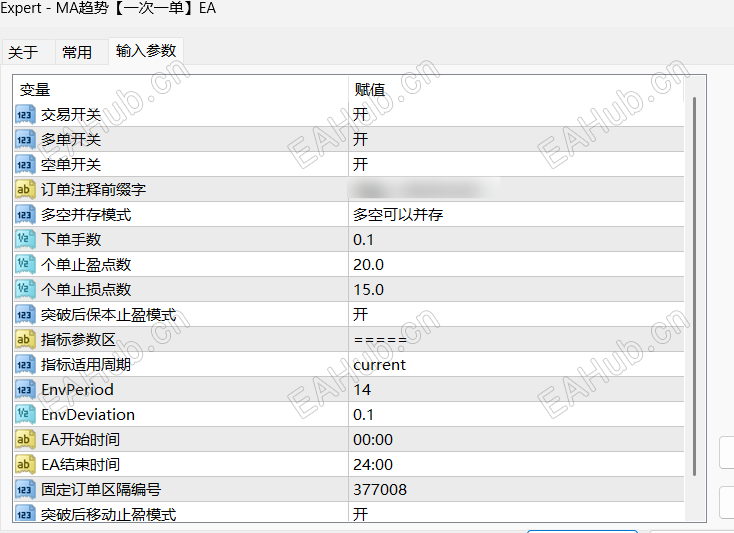The height and width of the screenshot is (533, 734).
Task: Click the icon beside 下单手数
Action: [25, 240]
